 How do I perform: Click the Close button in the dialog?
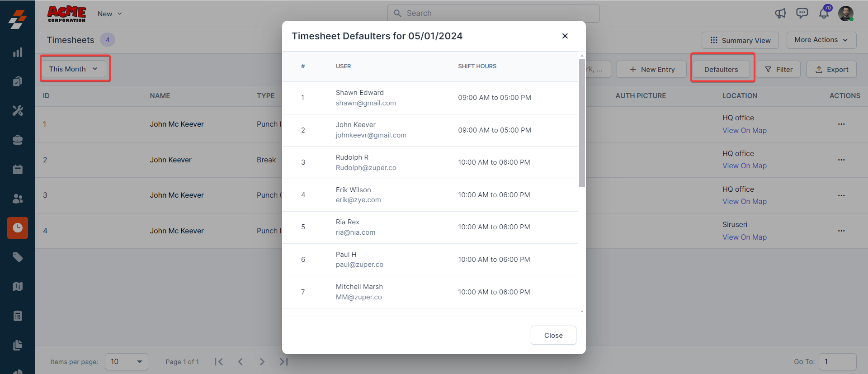click(x=553, y=336)
